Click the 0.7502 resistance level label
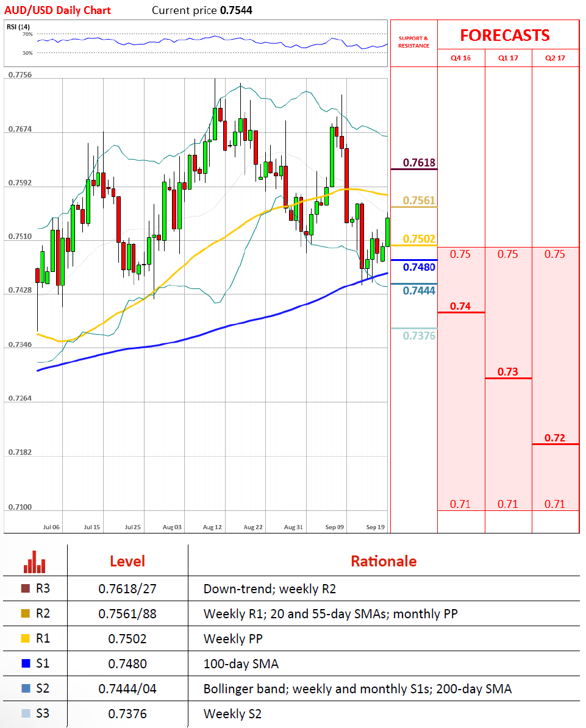 click(419, 238)
